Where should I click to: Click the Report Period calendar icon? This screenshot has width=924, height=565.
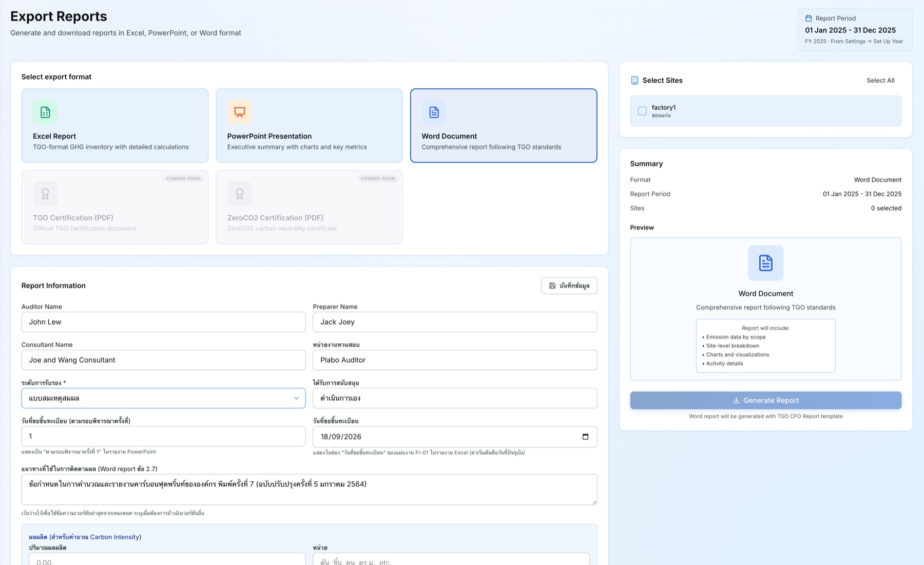click(x=808, y=18)
